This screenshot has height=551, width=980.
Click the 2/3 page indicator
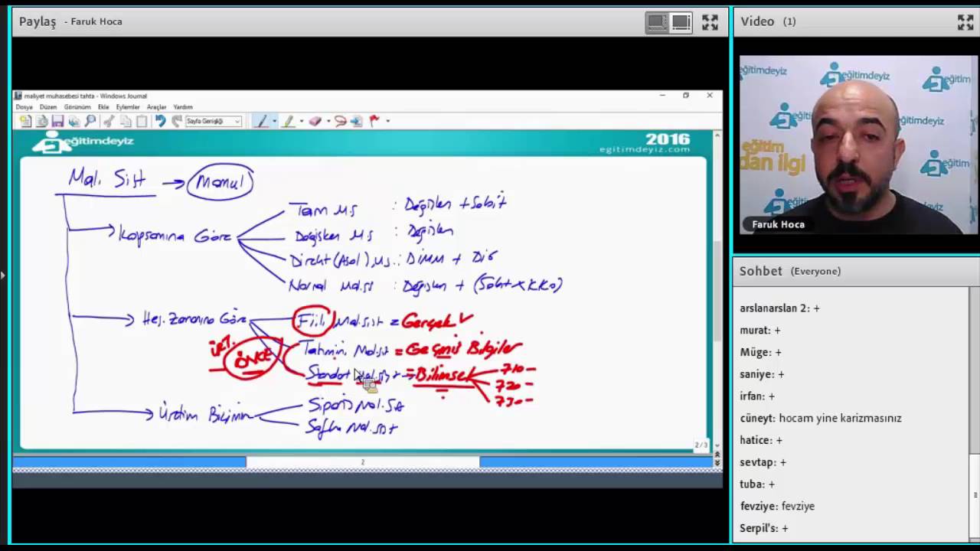coord(701,445)
